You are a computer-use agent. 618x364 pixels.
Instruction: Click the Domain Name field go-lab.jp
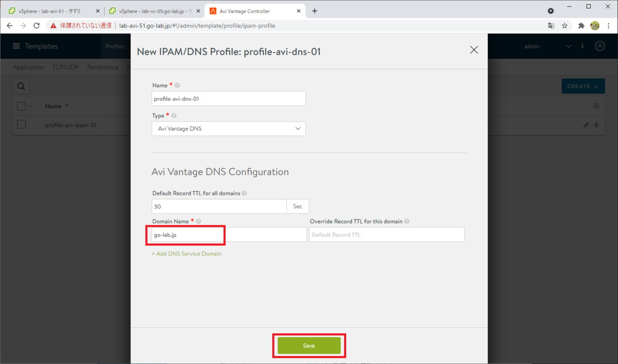[x=229, y=235]
